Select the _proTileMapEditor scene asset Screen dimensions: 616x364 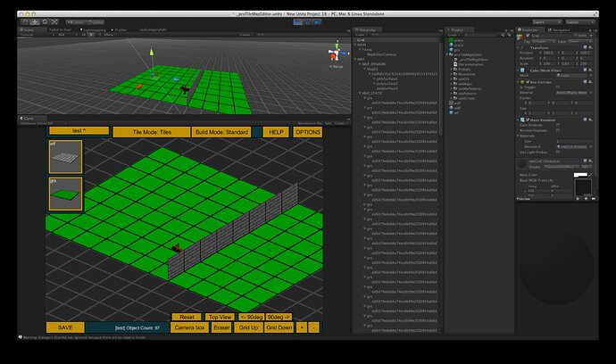tap(473, 59)
